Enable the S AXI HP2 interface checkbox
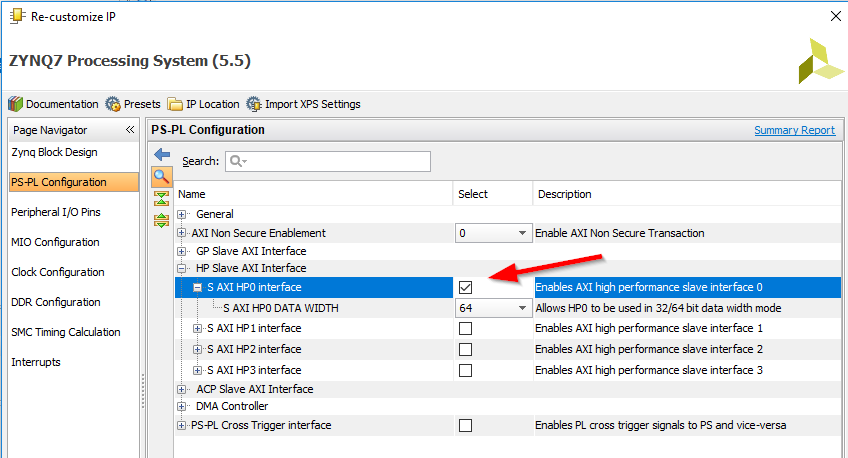 pyautogui.click(x=465, y=349)
